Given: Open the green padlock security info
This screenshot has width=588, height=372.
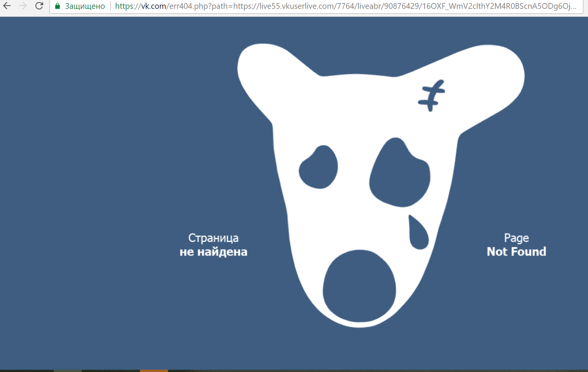Looking at the screenshot, I should coord(58,6).
